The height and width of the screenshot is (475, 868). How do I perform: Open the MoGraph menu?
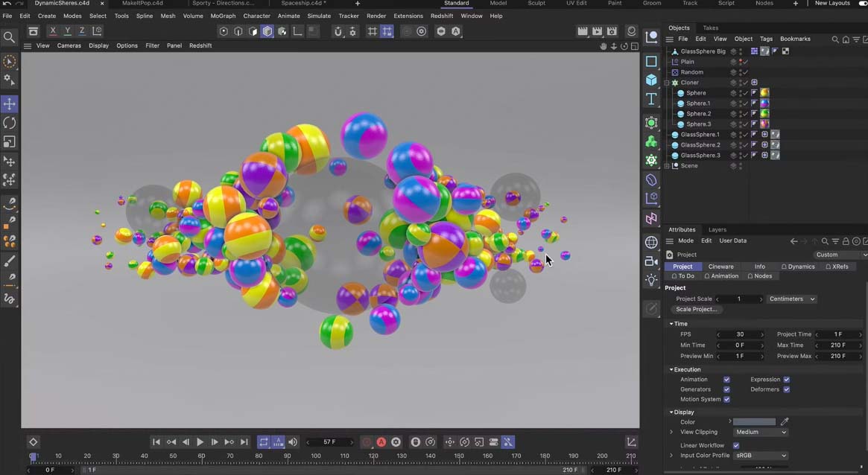[x=223, y=16]
